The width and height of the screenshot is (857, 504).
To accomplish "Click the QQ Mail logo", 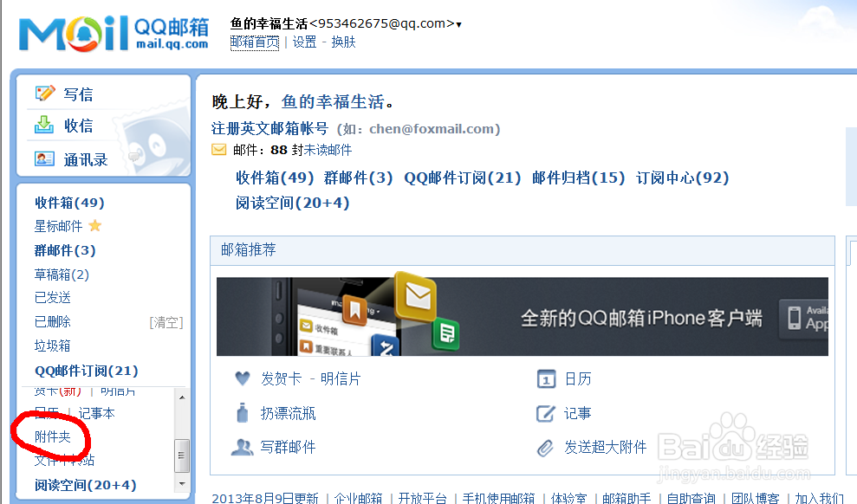I will tap(114, 34).
